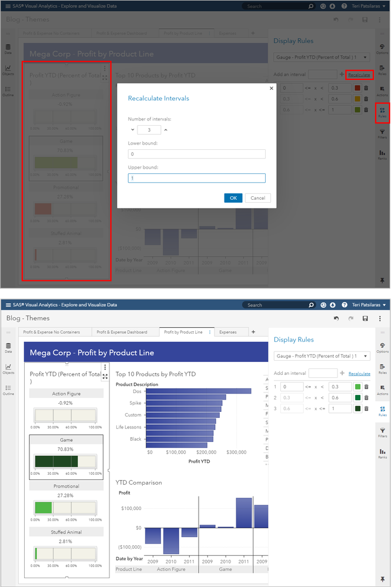This screenshot has width=392, height=587.
Task: Open gauge object three-dot menu in bright window
Action: click(x=105, y=367)
